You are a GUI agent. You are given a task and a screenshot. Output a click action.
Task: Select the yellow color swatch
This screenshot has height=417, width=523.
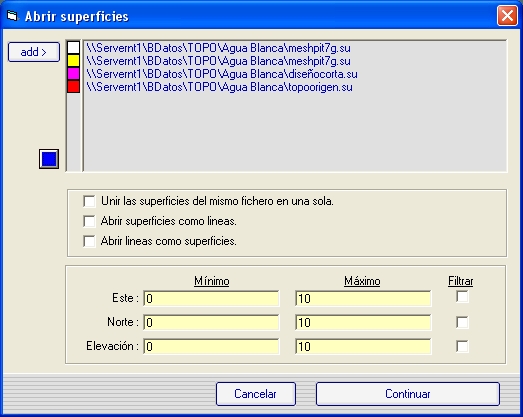coord(73,61)
